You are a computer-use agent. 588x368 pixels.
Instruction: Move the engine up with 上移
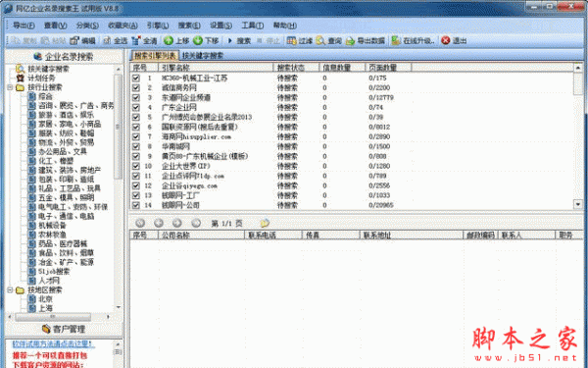click(x=169, y=40)
